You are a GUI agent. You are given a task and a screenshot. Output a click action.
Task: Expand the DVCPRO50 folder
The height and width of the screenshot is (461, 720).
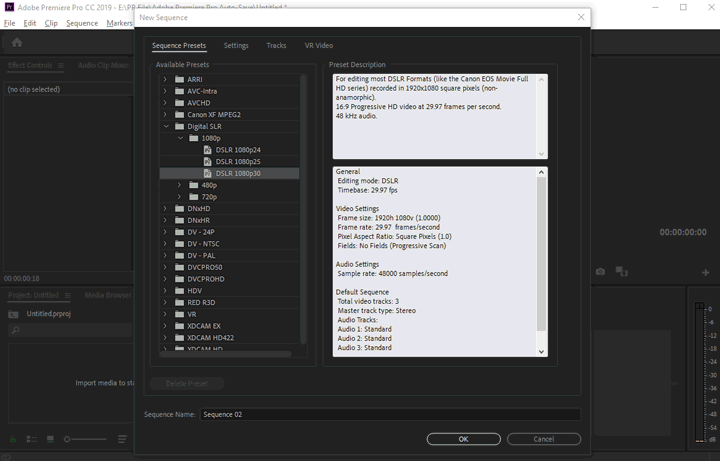point(165,267)
